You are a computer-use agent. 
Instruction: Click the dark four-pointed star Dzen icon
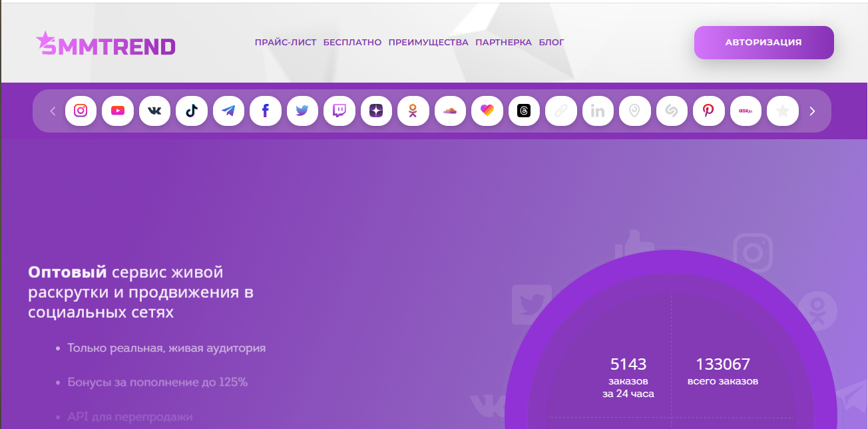[376, 111]
